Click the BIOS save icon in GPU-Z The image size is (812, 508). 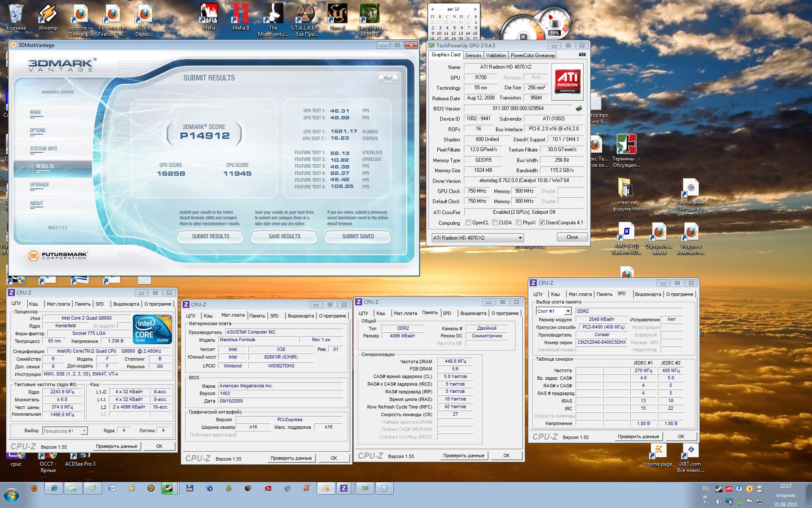(x=579, y=108)
